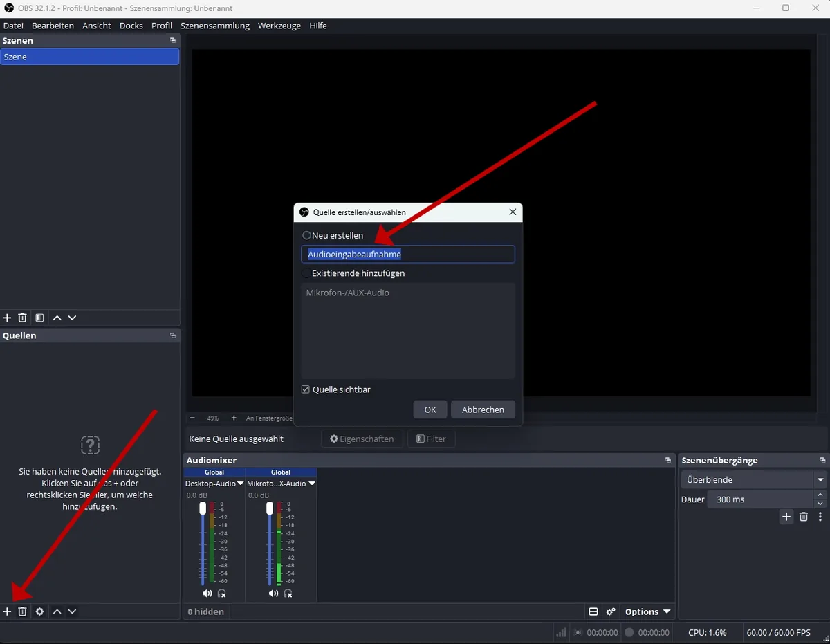This screenshot has width=830, height=644.
Task: Open the Szenensammlung menu
Action: pyautogui.click(x=215, y=26)
